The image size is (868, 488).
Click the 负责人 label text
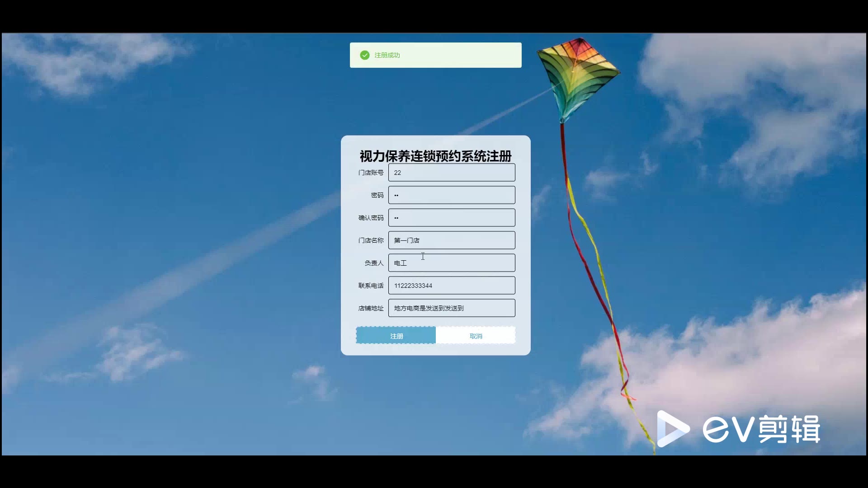pyautogui.click(x=374, y=263)
